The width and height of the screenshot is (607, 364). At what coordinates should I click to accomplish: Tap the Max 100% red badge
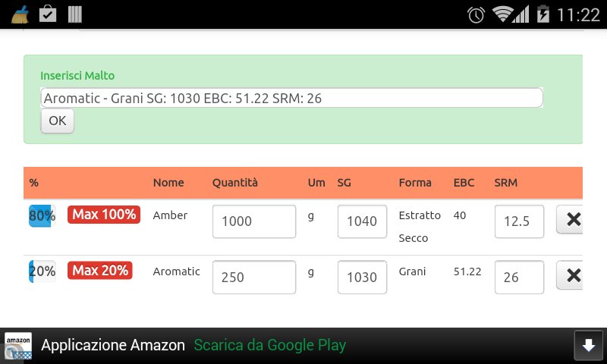coord(104,215)
